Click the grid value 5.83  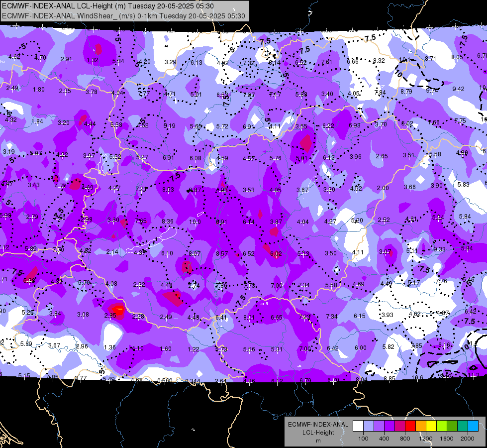[x=464, y=185]
